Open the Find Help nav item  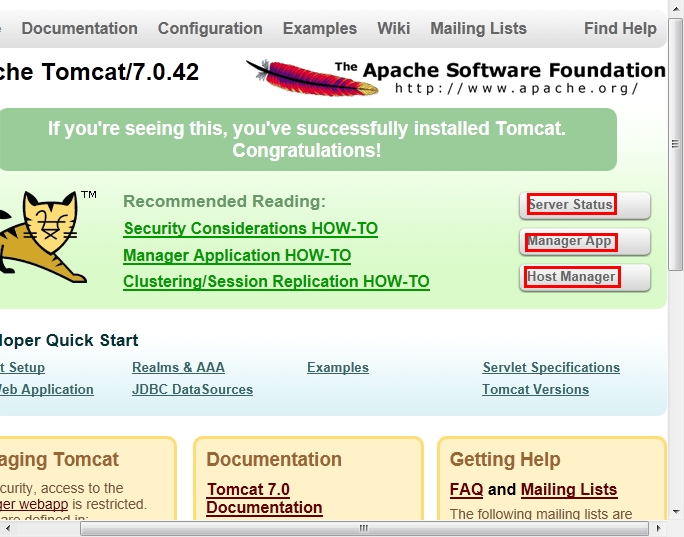[620, 28]
